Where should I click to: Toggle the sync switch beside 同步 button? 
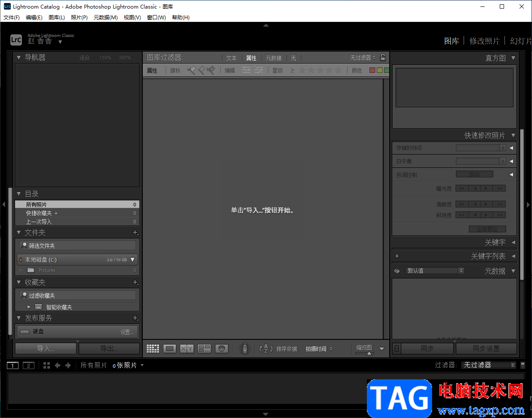point(397,348)
